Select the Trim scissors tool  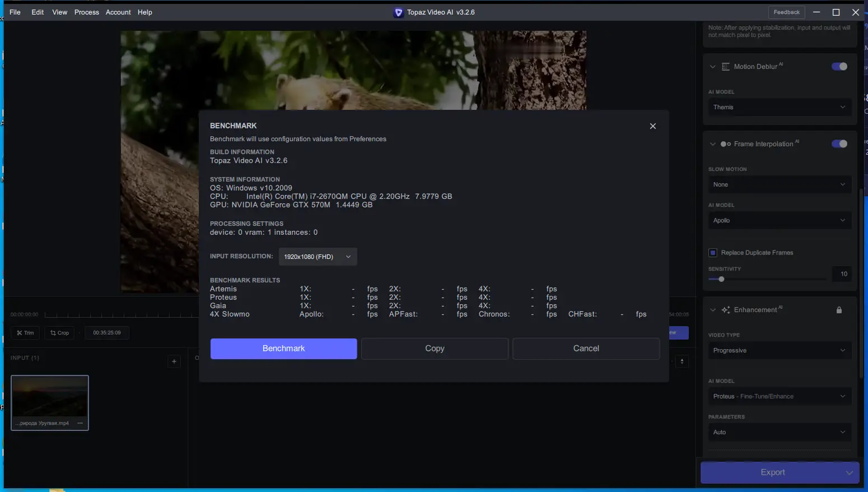pyautogui.click(x=25, y=332)
